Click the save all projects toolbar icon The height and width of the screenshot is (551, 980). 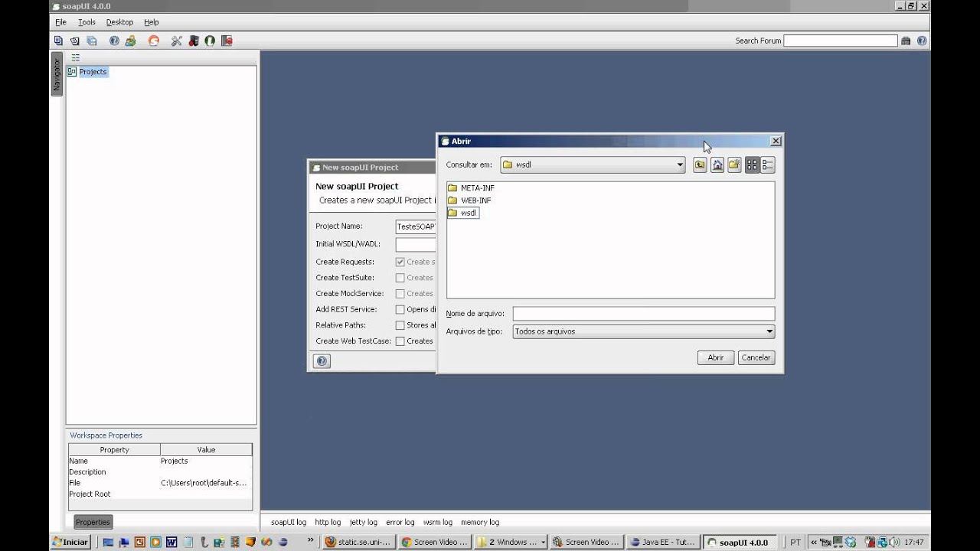(x=92, y=41)
